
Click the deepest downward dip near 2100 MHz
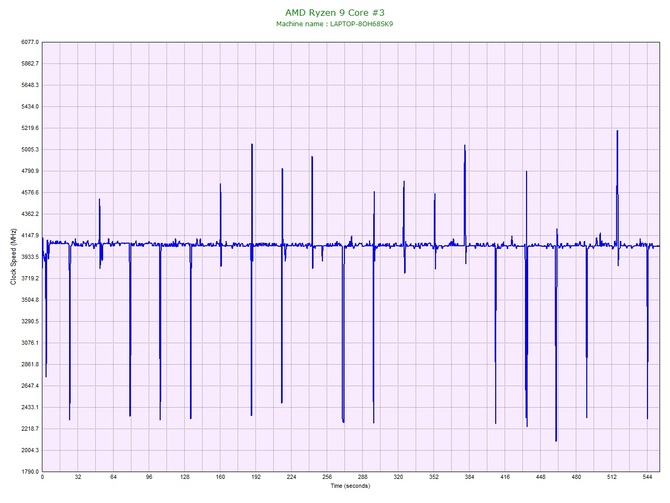coord(556,344)
